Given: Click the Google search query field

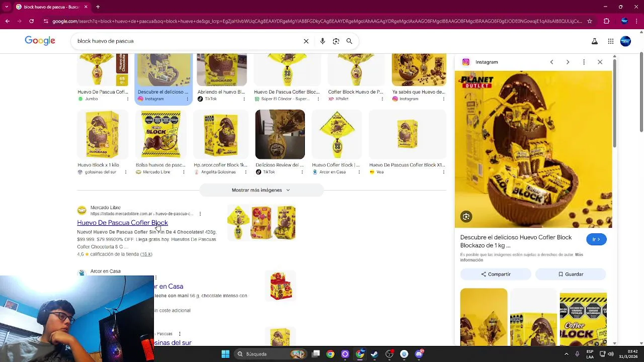Looking at the screenshot, I should tap(186, 41).
